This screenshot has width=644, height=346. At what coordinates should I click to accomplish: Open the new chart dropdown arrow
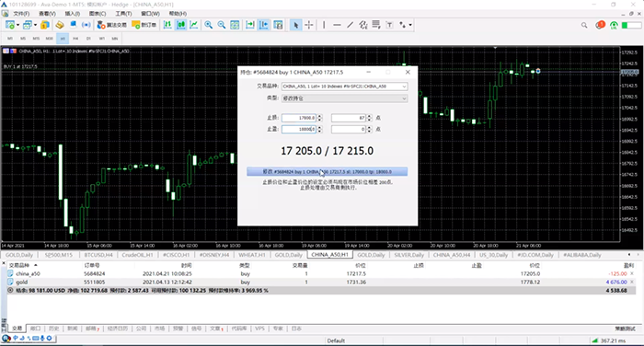[x=17, y=25]
